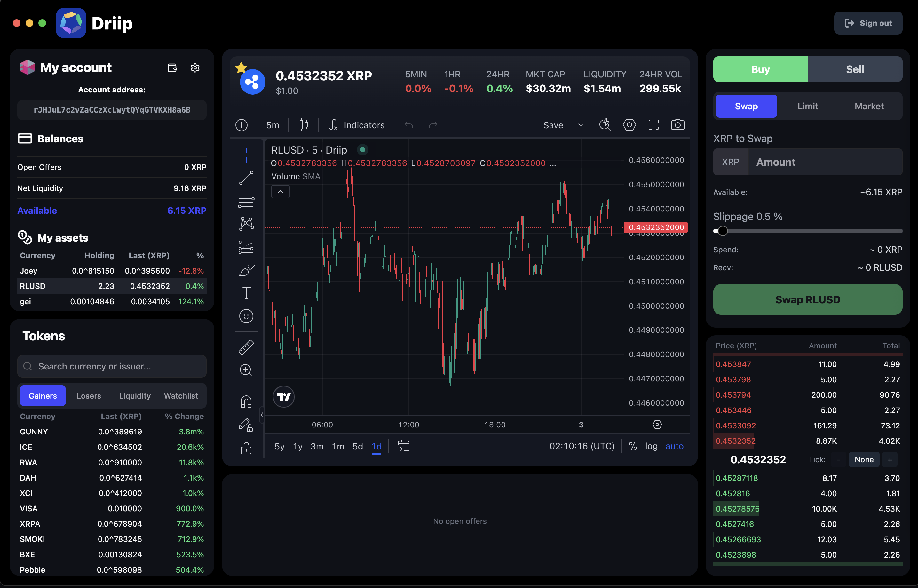The width and height of the screenshot is (918, 588).
Task: Select the 1m time range
Action: click(338, 446)
